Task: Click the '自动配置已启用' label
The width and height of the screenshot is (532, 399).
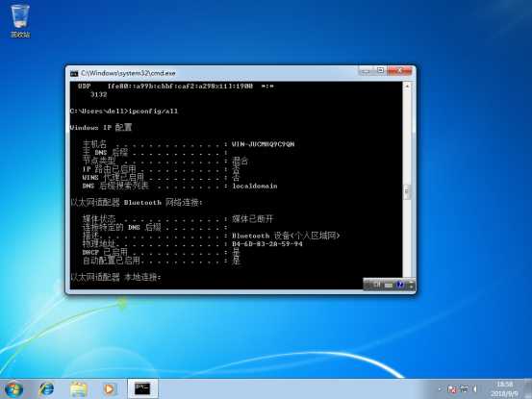Action: pos(112,261)
